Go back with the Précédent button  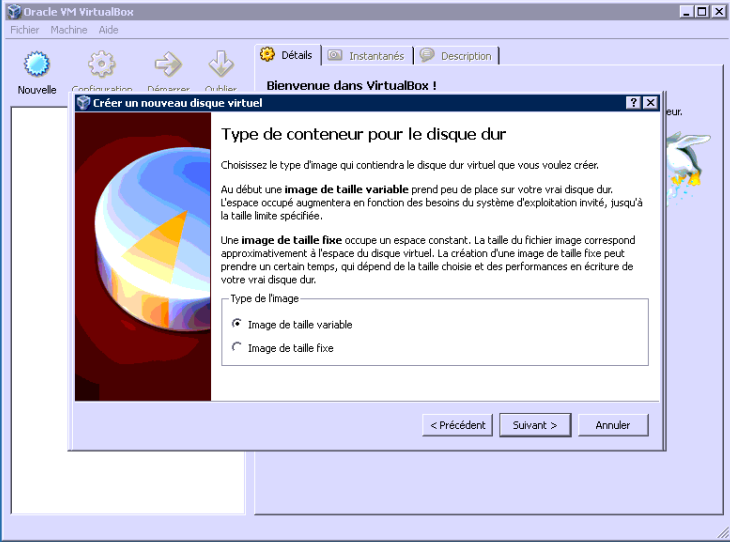coord(458,425)
